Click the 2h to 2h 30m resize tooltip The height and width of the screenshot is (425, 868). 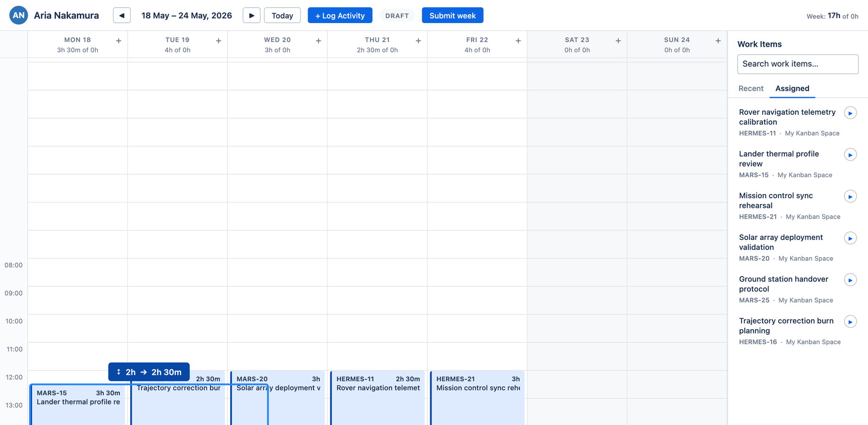[x=149, y=372]
